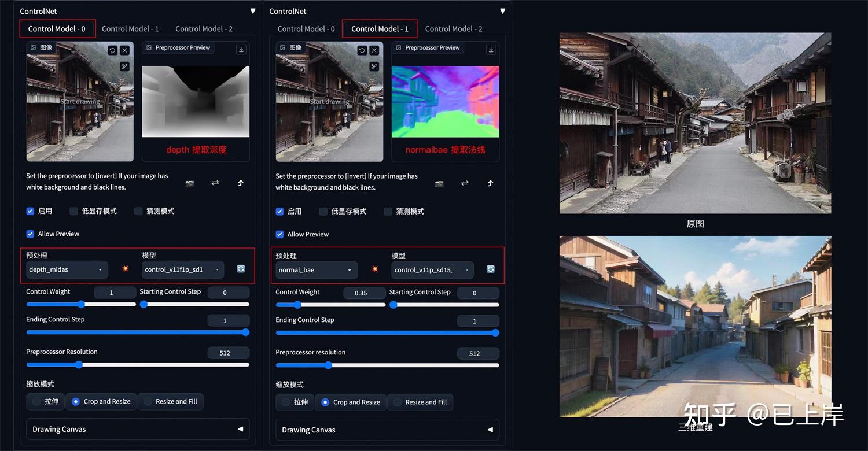Click Start drawing on the image canvas

pos(79,101)
